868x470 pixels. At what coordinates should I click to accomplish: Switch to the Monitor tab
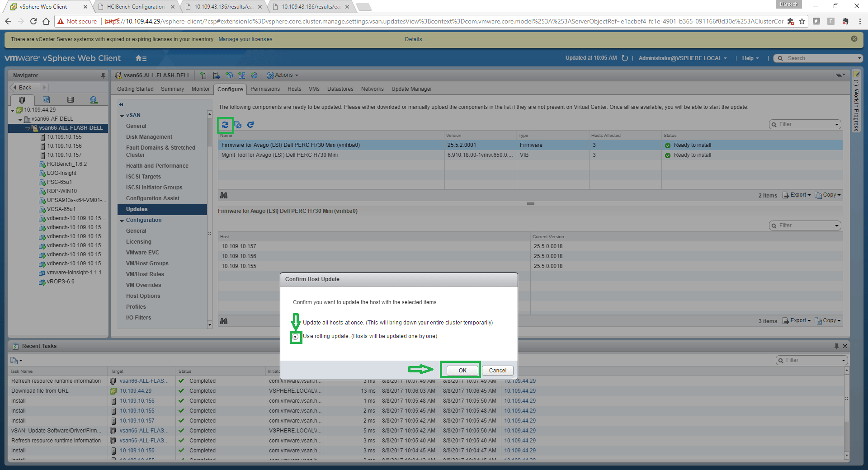(x=200, y=89)
